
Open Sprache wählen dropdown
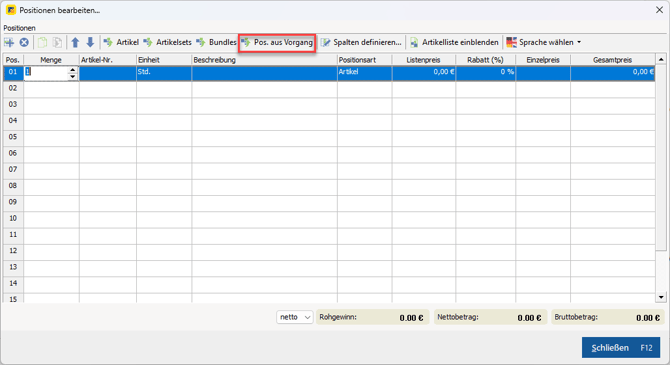pyautogui.click(x=544, y=42)
